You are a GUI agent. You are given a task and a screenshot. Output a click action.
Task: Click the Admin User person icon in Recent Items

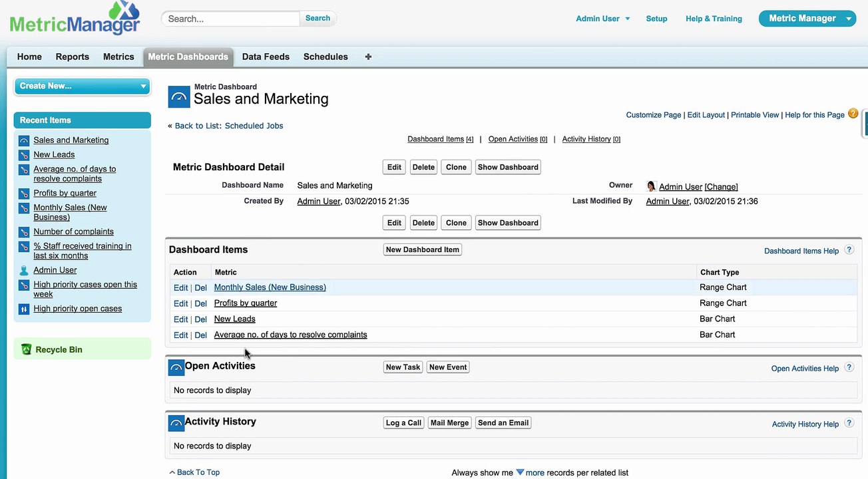coord(24,270)
